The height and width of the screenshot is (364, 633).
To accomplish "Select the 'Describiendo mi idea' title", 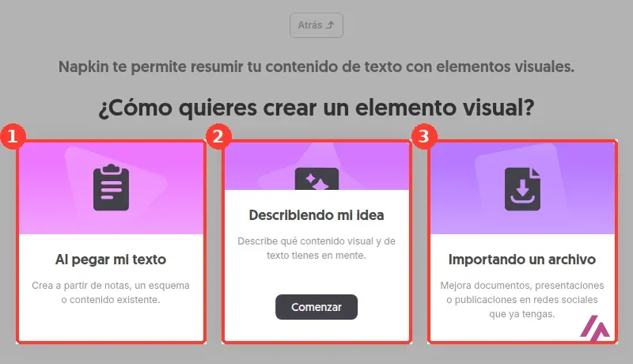I will tap(316, 215).
